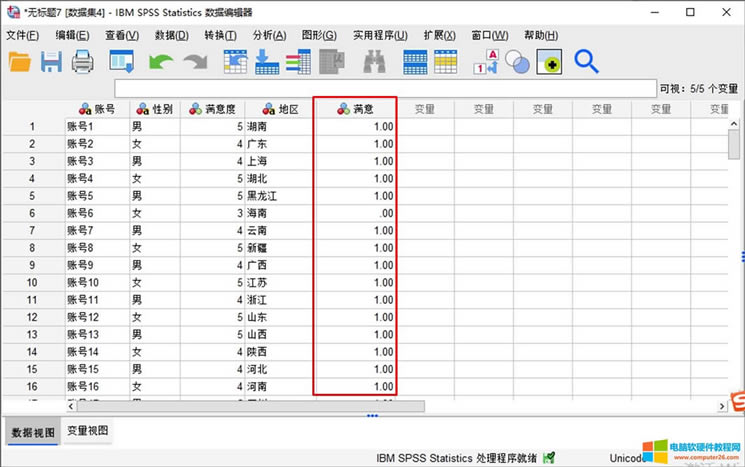Open the 图形(G) menu
Viewport: 745px width, 467px height.
pyautogui.click(x=319, y=36)
